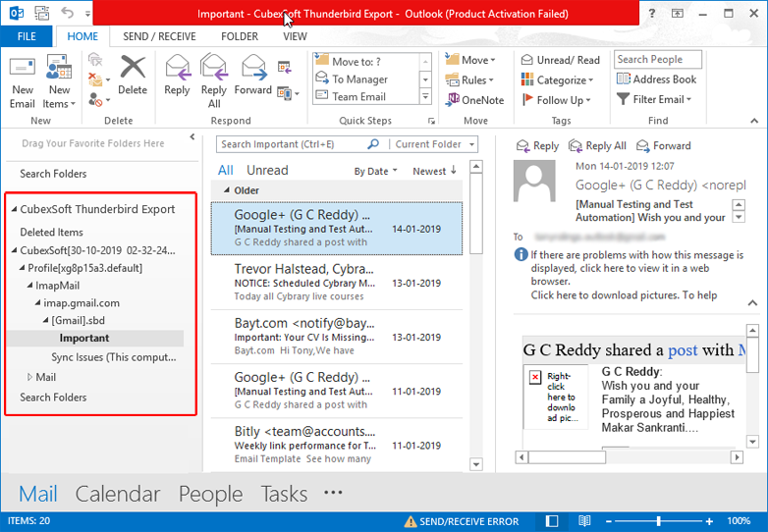Click the Send/Receive Error warning
The image size is (768, 532).
click(462, 521)
